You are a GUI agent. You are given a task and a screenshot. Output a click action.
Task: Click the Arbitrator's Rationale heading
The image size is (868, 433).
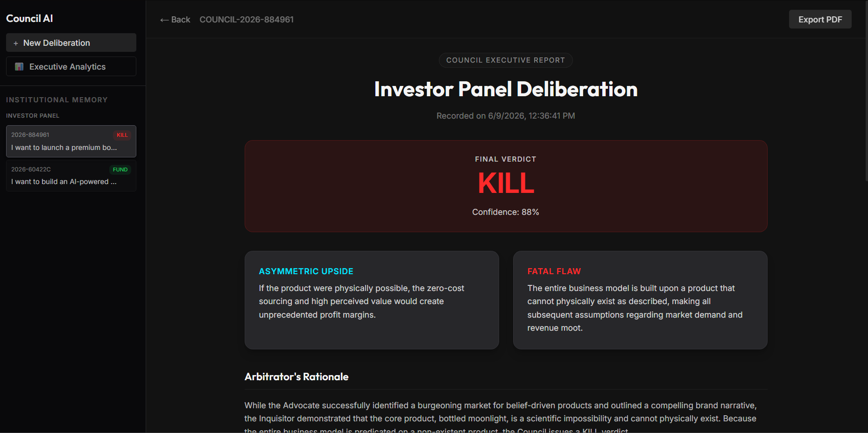coord(296,376)
